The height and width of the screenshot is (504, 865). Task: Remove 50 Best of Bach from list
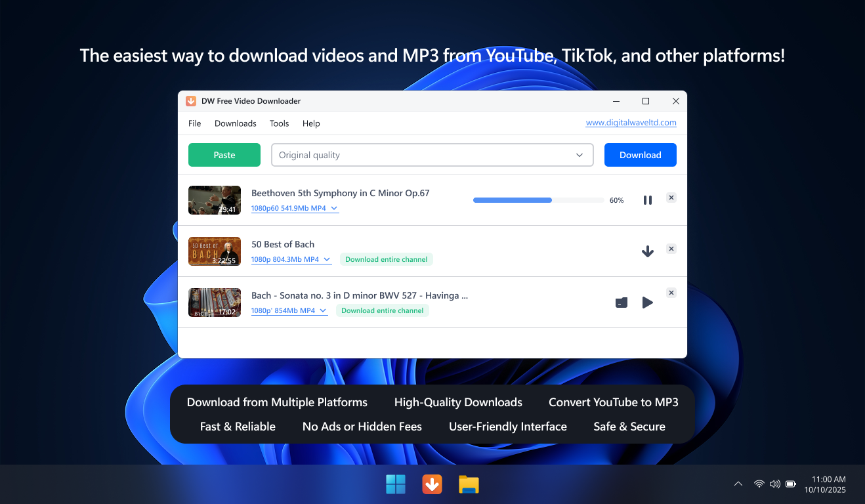click(671, 249)
